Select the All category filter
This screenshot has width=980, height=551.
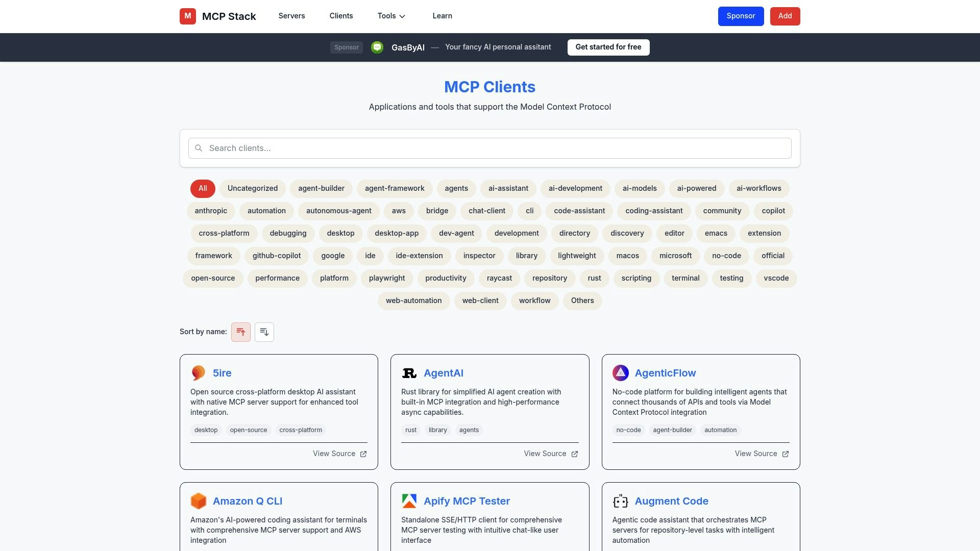pos(203,189)
